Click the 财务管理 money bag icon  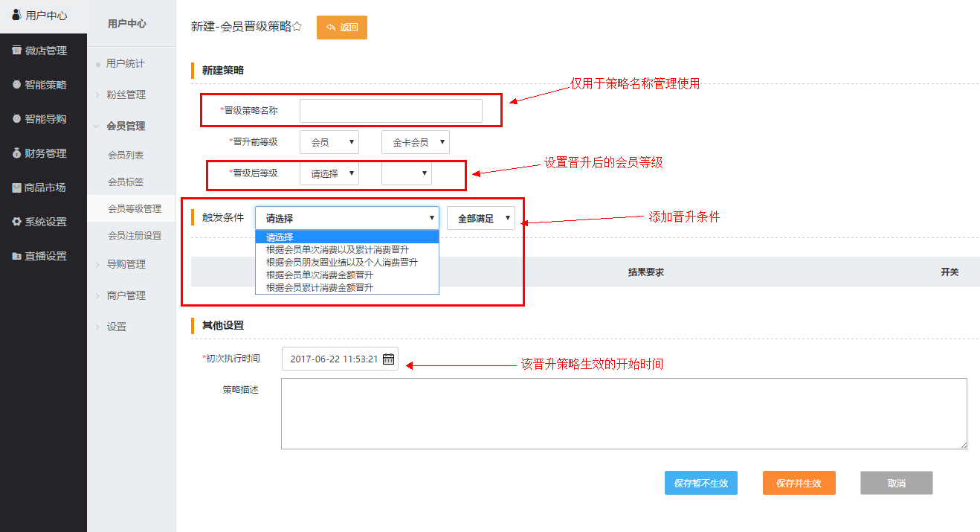16,153
